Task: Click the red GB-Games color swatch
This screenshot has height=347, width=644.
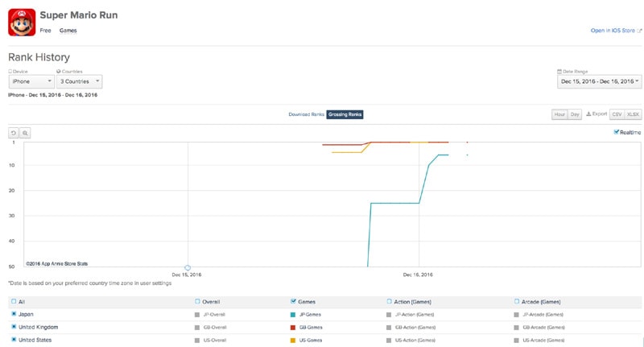Action: coord(293,328)
